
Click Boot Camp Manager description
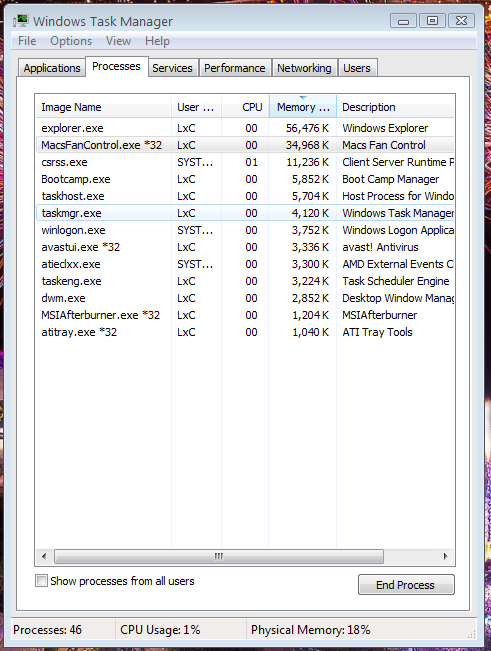tap(391, 179)
